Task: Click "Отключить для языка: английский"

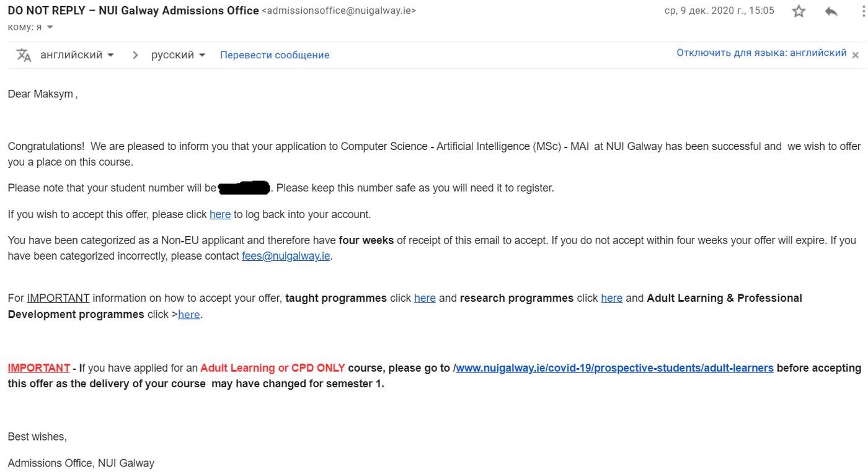Action: click(x=761, y=53)
